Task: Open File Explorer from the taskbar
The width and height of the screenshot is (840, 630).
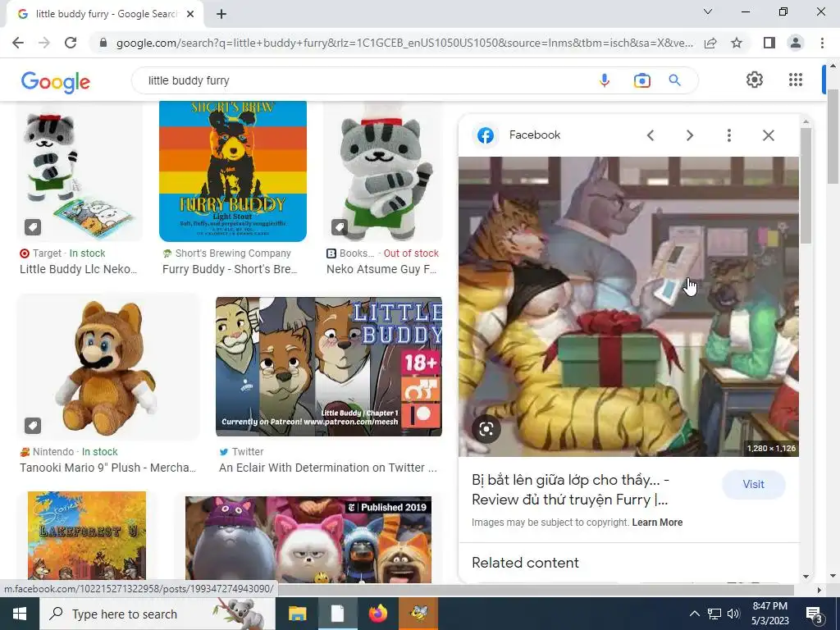Action: point(297,614)
